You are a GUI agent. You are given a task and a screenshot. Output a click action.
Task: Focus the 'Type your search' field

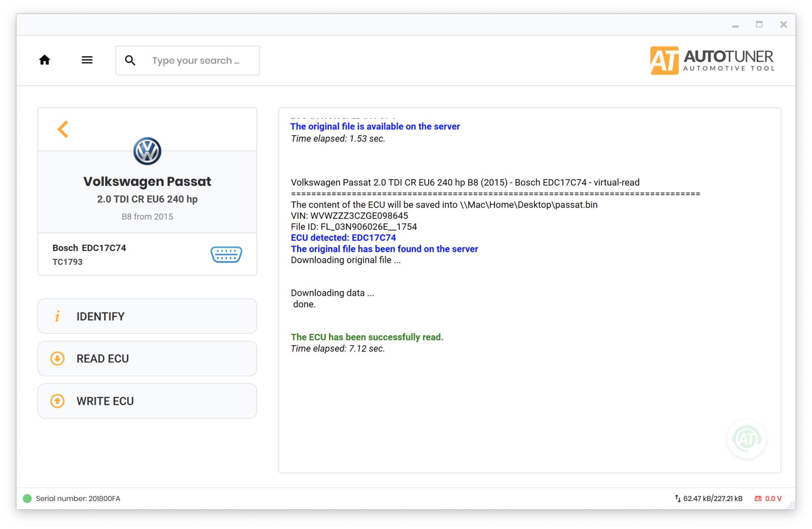coord(188,60)
